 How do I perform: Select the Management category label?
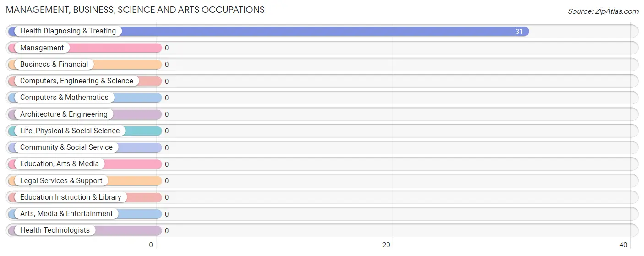42,48
